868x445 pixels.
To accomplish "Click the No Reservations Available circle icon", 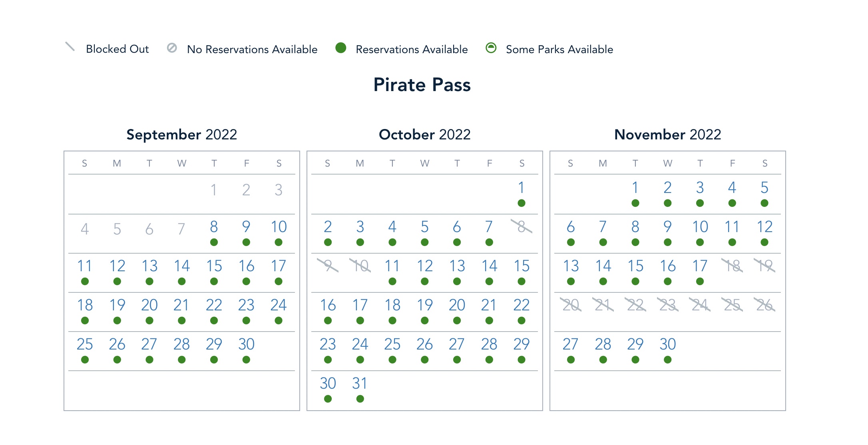I will pyautogui.click(x=172, y=48).
